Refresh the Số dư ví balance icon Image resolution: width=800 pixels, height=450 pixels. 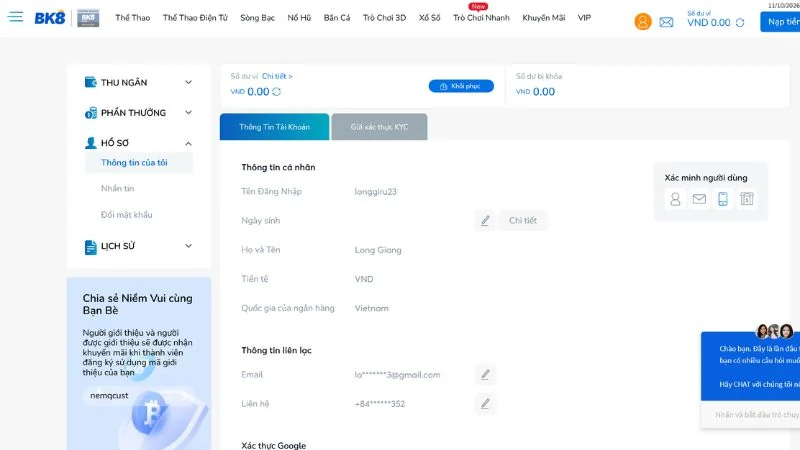(277, 91)
